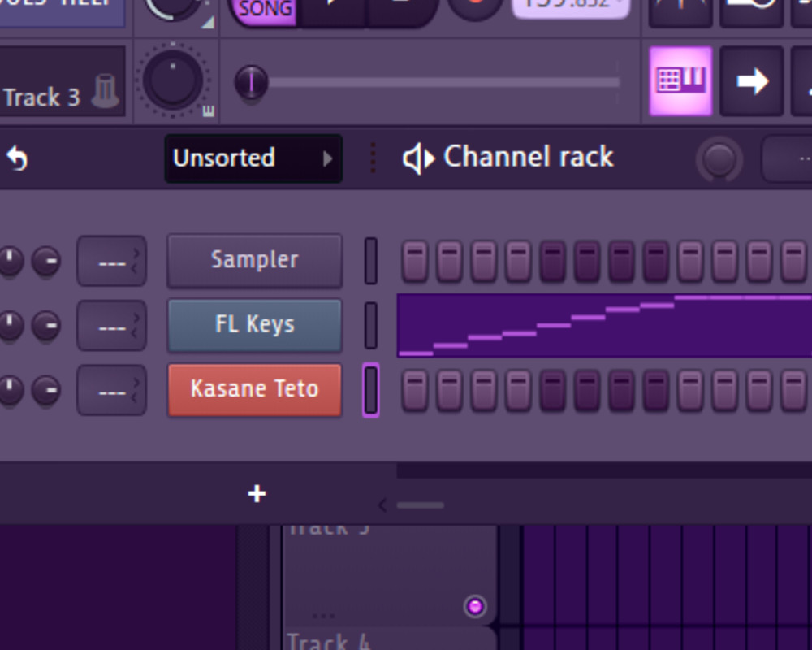812x650 pixels.
Task: Open the mixer track selector for Sampler
Action: pyautogui.click(x=111, y=260)
